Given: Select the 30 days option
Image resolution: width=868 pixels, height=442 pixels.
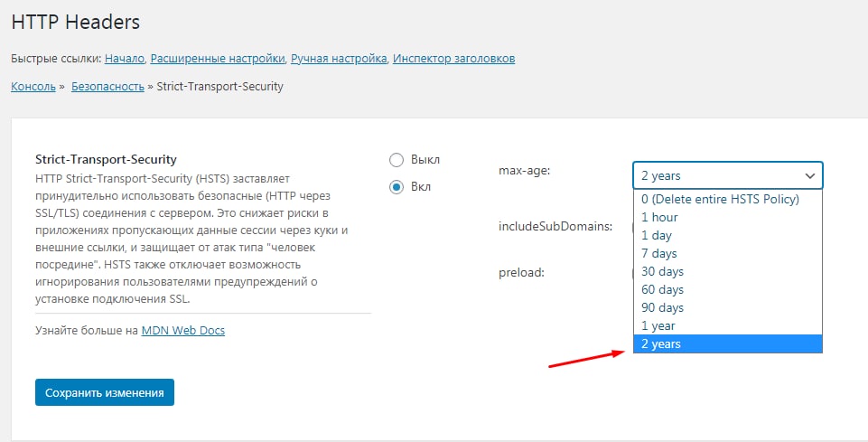Looking at the screenshot, I should (x=662, y=271).
